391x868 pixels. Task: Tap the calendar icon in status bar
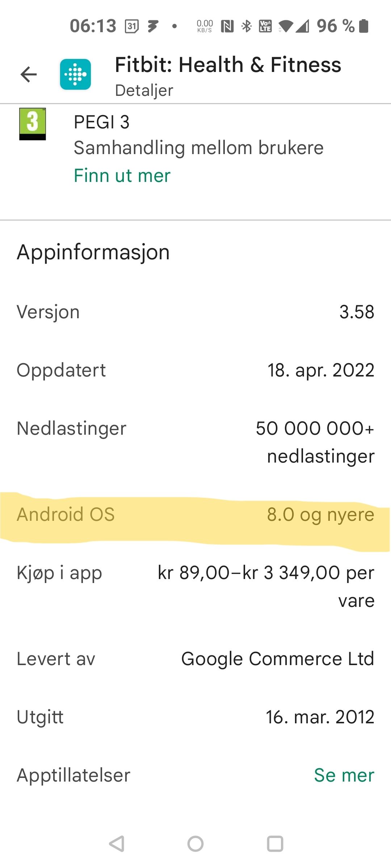pyautogui.click(x=132, y=26)
